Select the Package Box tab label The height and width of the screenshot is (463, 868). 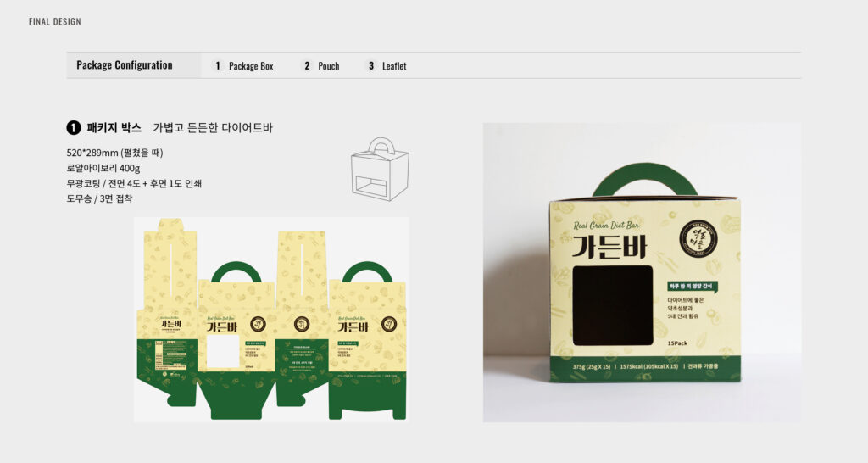tap(251, 66)
